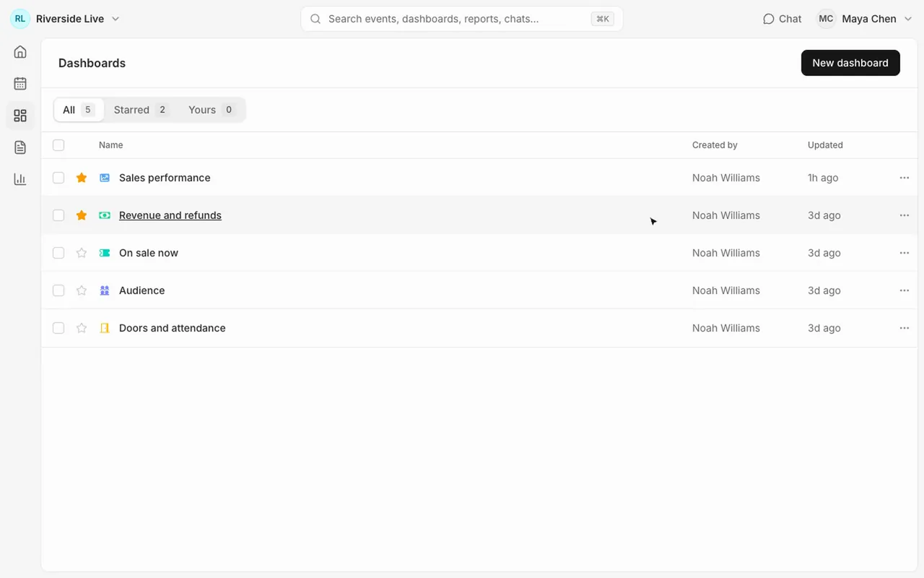Image resolution: width=924 pixels, height=578 pixels.
Task: Click Noah Williams in the Audience row
Action: [x=726, y=290]
